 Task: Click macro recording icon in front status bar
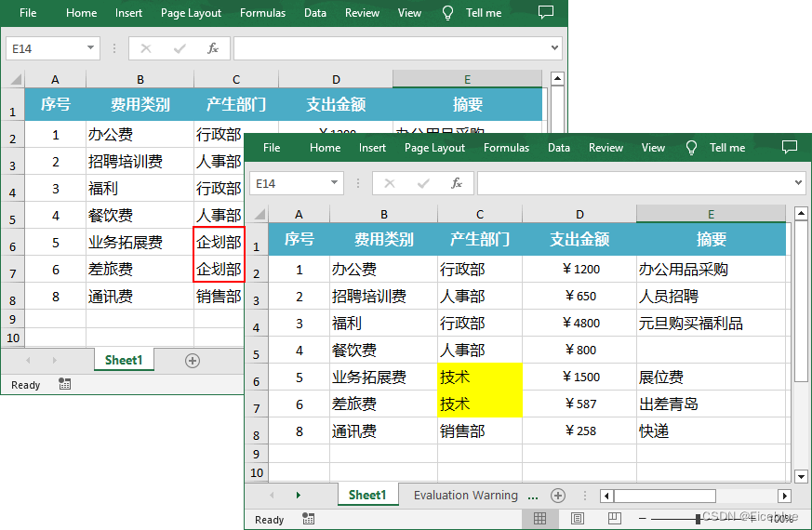point(308,519)
